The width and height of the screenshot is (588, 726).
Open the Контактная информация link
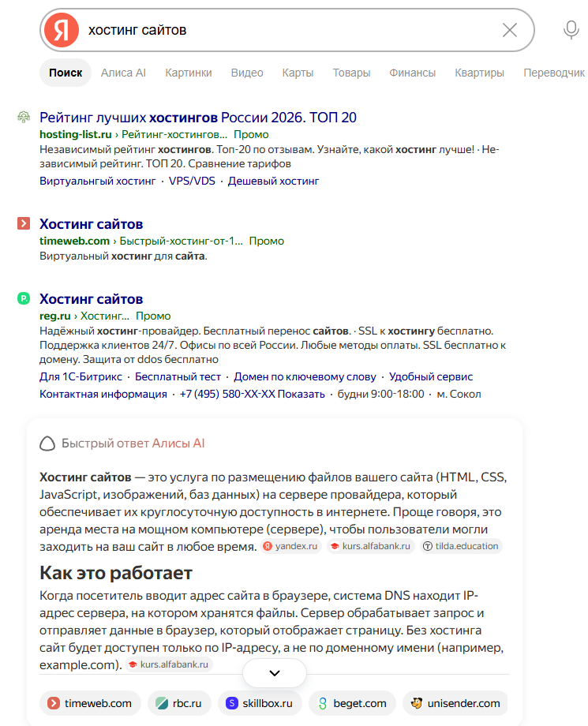tap(103, 394)
